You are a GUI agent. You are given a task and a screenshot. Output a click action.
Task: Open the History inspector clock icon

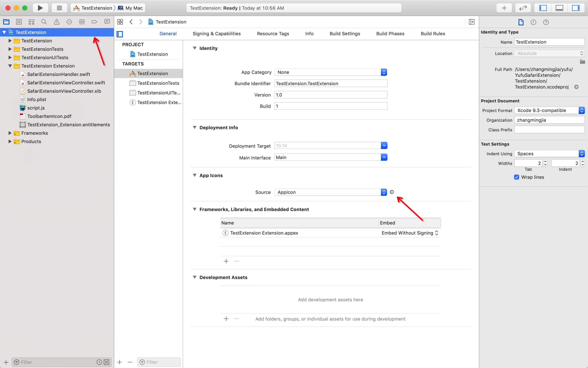coord(533,22)
